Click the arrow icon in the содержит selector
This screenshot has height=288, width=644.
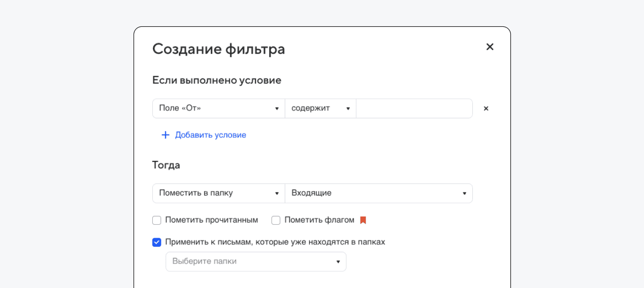[348, 108]
